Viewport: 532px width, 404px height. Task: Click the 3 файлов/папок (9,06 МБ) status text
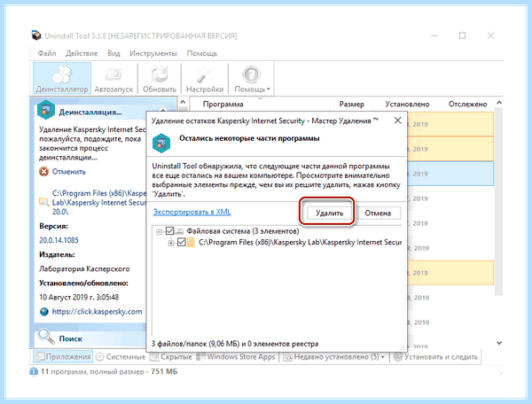click(235, 344)
